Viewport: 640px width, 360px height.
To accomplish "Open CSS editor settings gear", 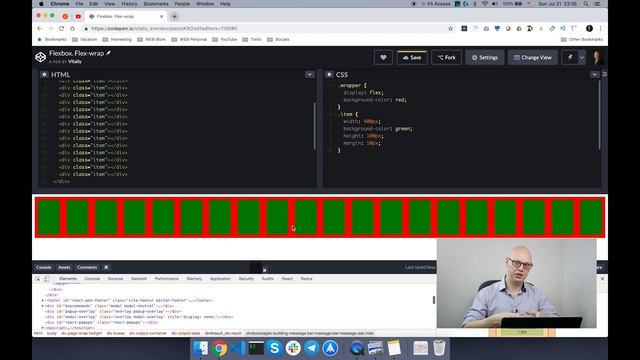I will [x=329, y=75].
